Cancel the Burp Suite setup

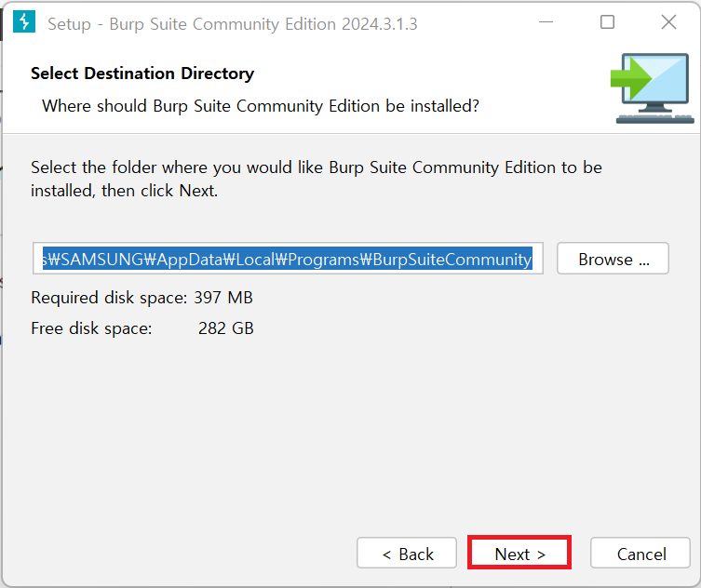click(640, 554)
